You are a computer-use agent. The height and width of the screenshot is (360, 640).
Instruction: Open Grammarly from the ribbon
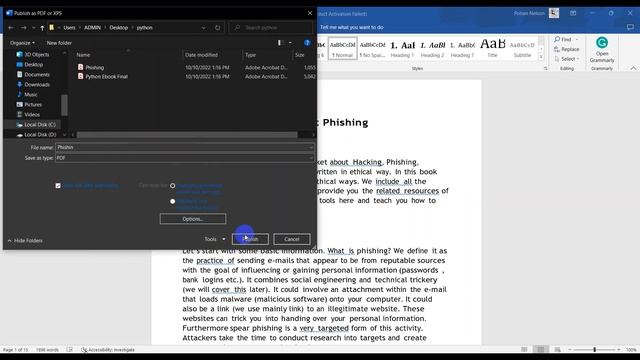[x=602, y=50]
